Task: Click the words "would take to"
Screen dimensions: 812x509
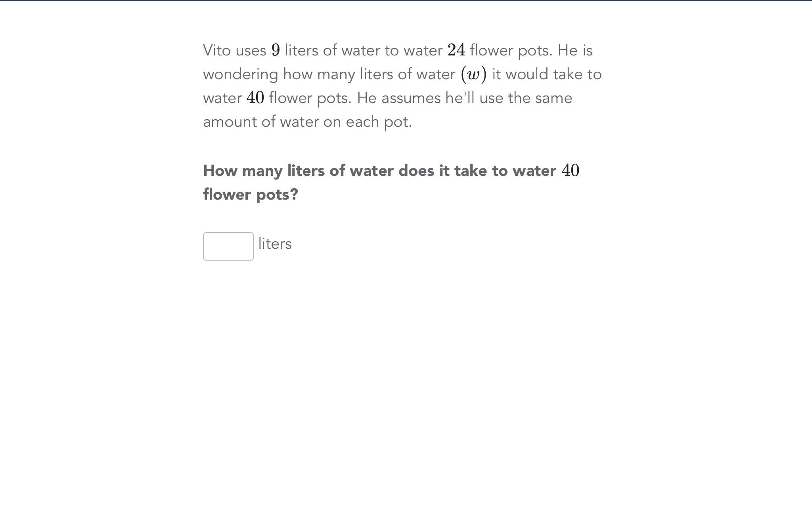Action: coord(553,74)
